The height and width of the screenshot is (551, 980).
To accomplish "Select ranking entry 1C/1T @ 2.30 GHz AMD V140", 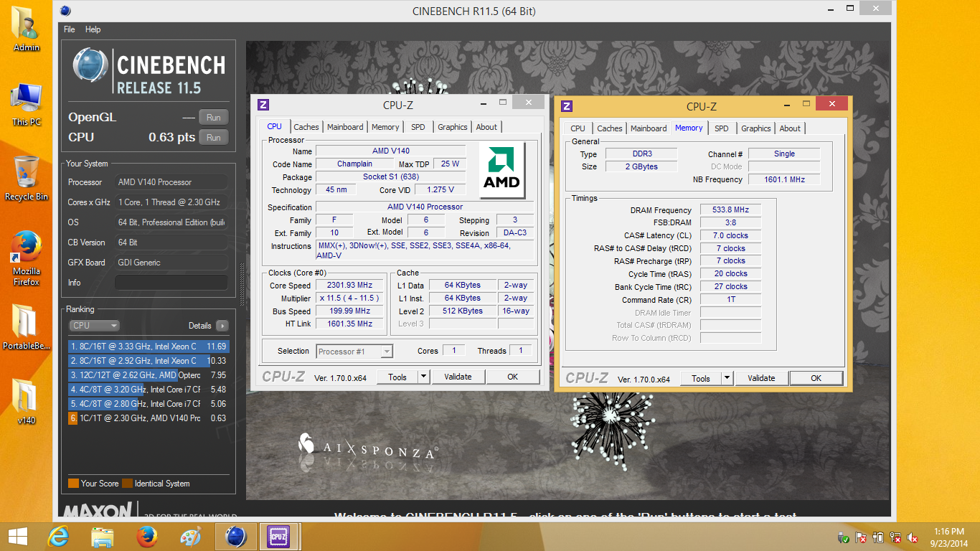I will (149, 418).
